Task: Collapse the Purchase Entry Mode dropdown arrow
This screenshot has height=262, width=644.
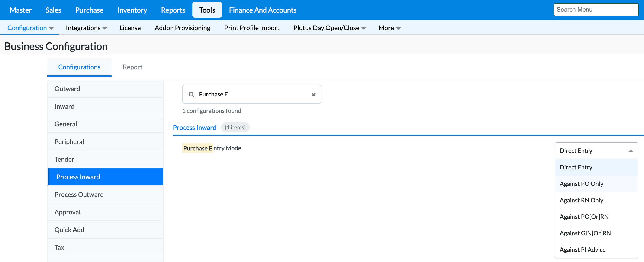Action: pos(630,151)
